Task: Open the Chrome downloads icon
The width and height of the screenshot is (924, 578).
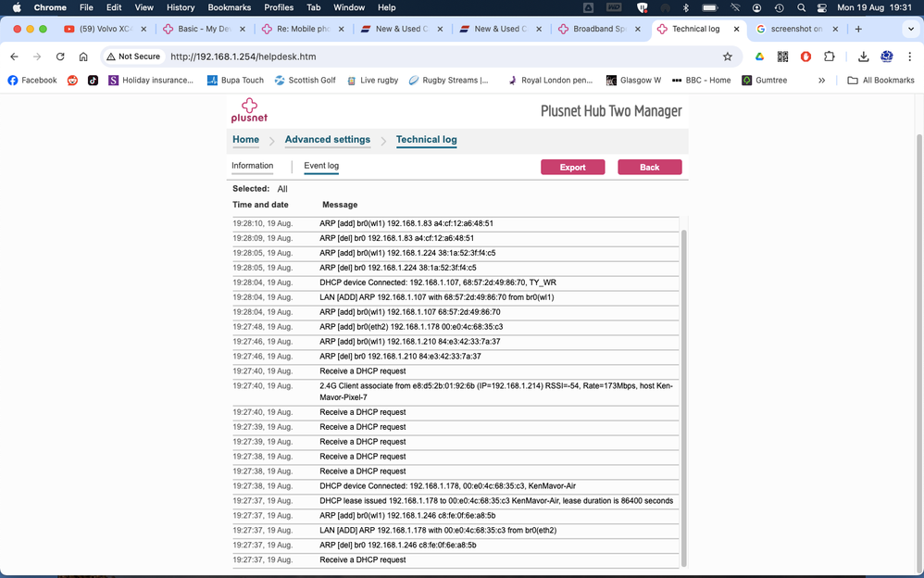Action: coord(863,57)
